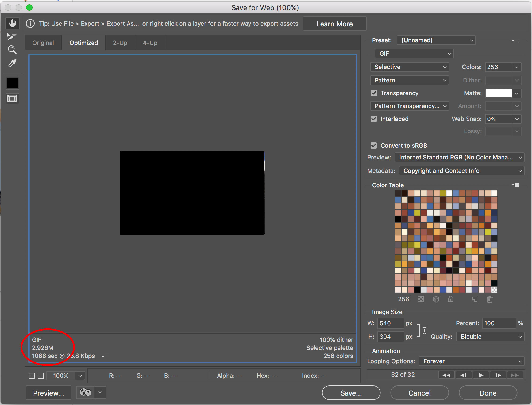532x405 pixels.
Task: Switch to the 2-Up tab
Action: coord(119,42)
